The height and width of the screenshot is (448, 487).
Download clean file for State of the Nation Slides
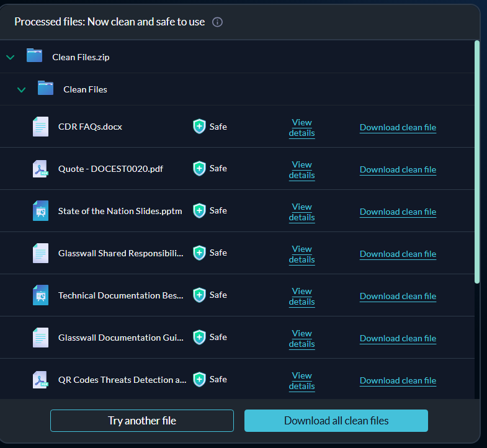click(398, 212)
